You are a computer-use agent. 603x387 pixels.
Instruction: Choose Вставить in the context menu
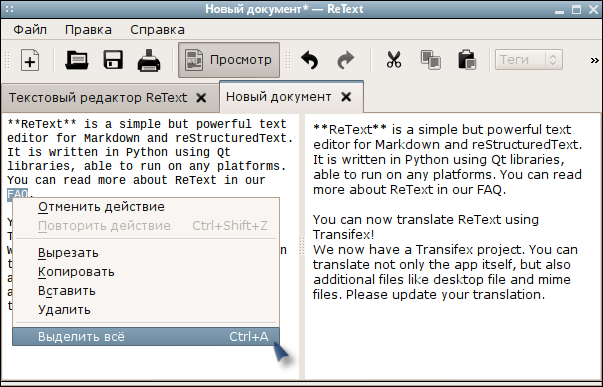(x=146, y=290)
